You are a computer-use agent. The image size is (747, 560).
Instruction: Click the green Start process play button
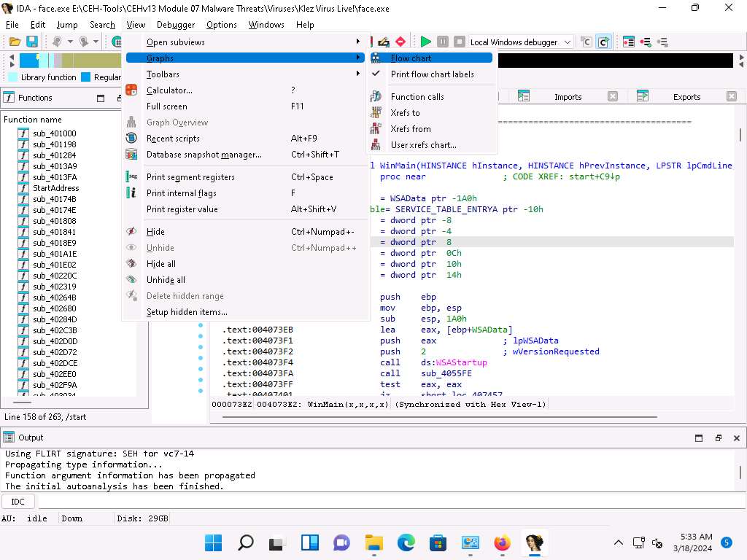[426, 42]
